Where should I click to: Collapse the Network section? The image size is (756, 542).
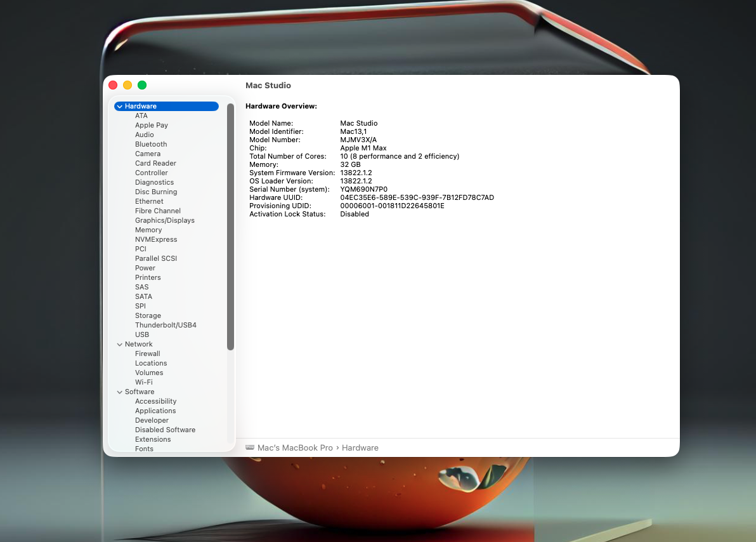(120, 343)
